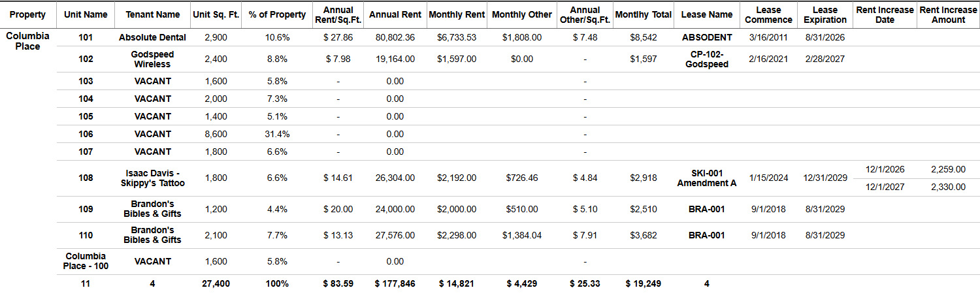The image size is (980, 305).
Task: Select the 2,330.00 rent increase amount
Action: (948, 187)
